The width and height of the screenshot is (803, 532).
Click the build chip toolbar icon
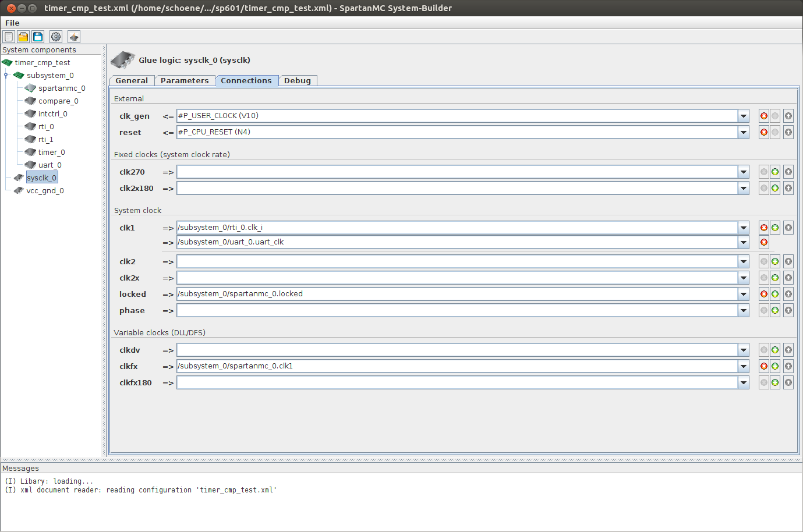point(74,37)
